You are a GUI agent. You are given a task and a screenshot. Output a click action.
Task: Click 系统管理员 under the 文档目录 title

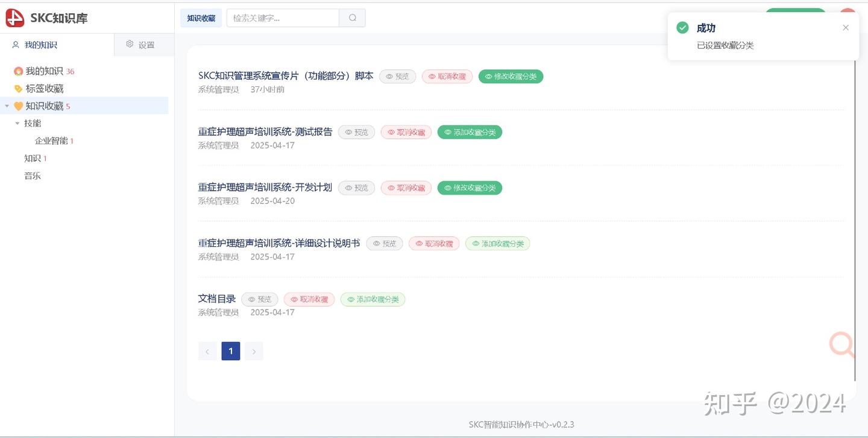pos(218,313)
